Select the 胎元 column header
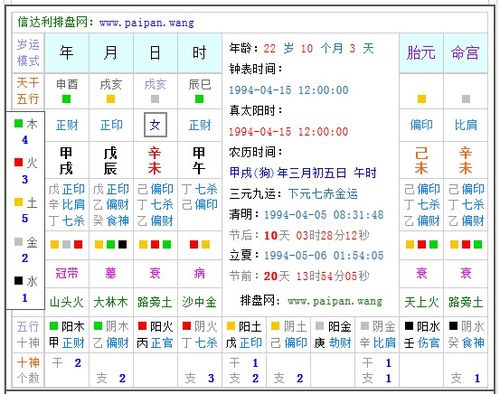 point(421,53)
